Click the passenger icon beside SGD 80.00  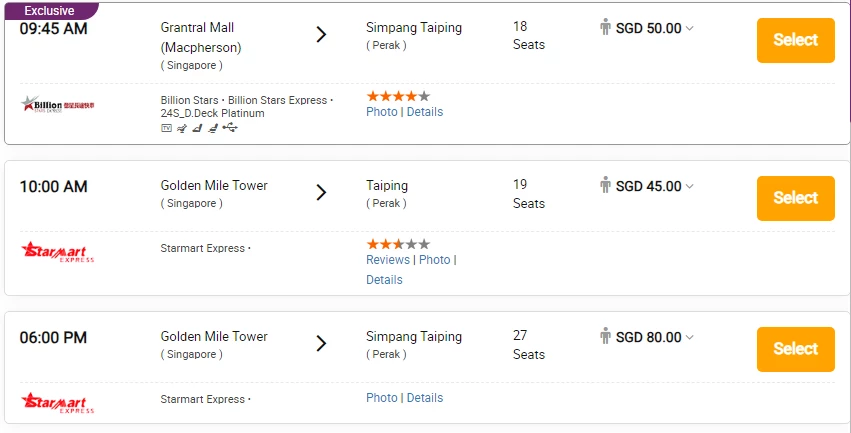coord(605,336)
